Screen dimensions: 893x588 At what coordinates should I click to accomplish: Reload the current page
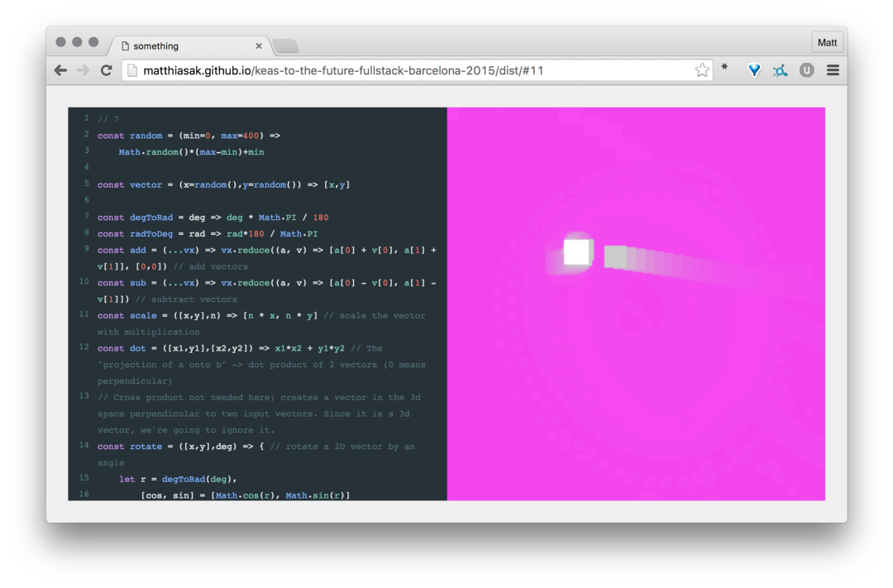coord(106,70)
